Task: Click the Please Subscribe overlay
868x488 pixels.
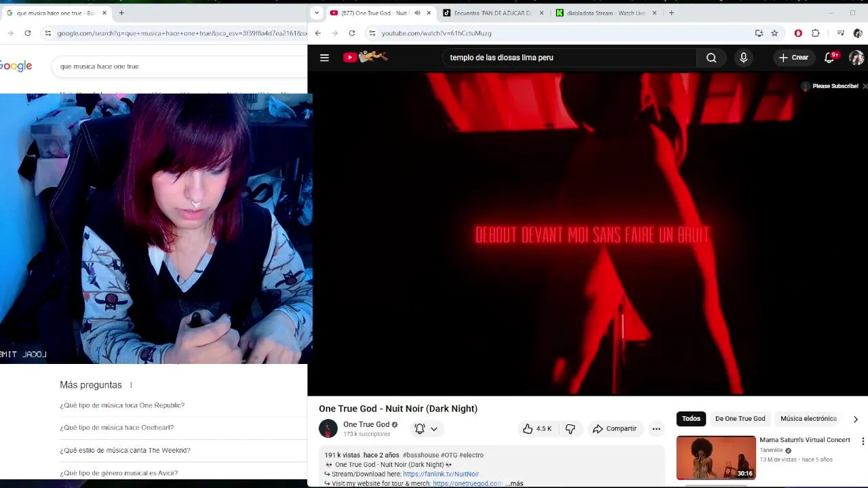Action: (830, 86)
